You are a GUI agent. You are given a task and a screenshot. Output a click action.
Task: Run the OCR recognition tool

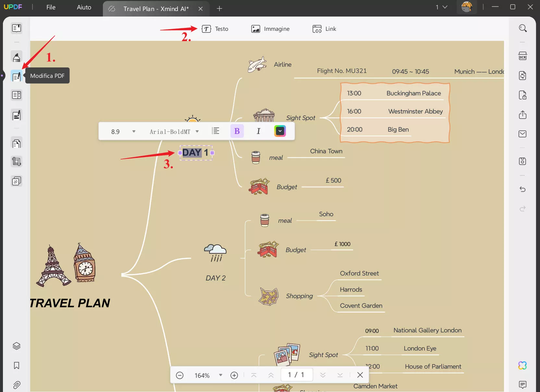pyautogui.click(x=522, y=56)
